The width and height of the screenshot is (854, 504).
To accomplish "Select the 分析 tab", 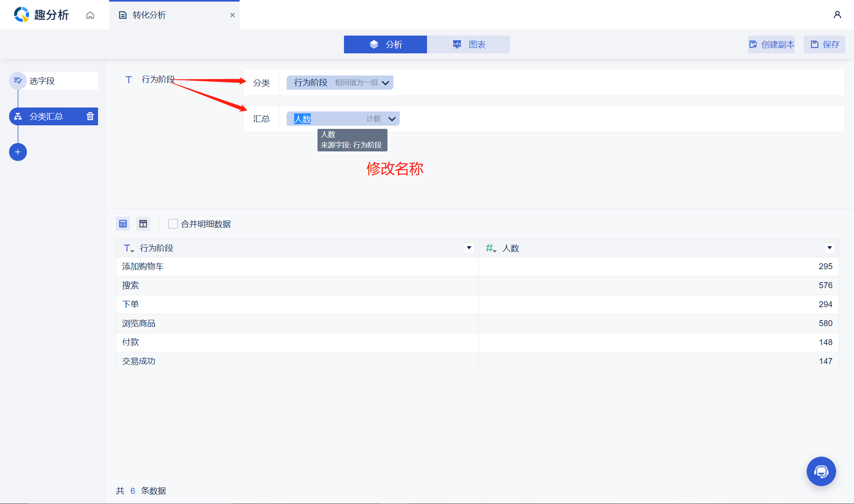I will (x=385, y=44).
